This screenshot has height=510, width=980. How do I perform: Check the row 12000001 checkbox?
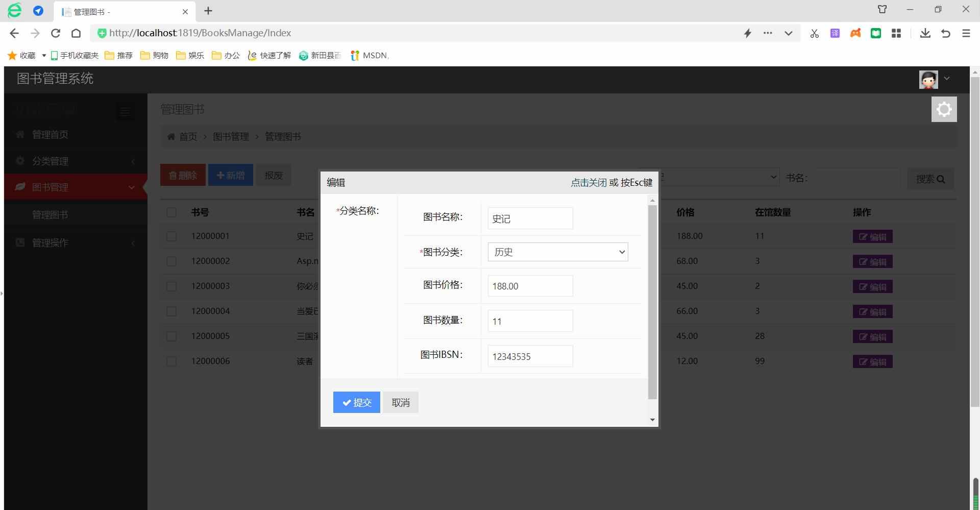(x=171, y=236)
